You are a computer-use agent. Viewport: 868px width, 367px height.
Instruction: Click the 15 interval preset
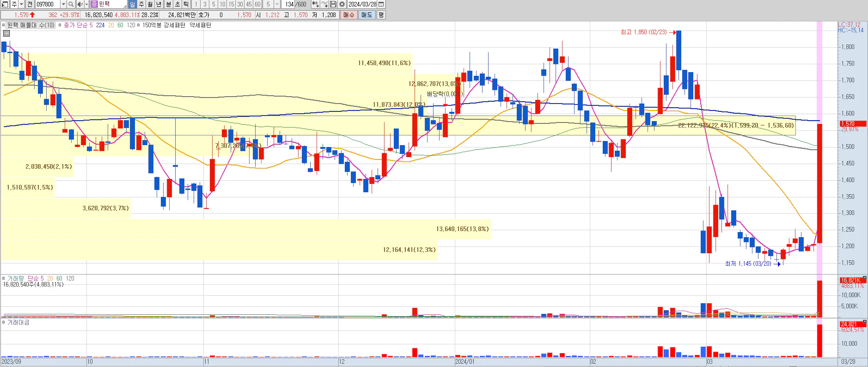231,4
